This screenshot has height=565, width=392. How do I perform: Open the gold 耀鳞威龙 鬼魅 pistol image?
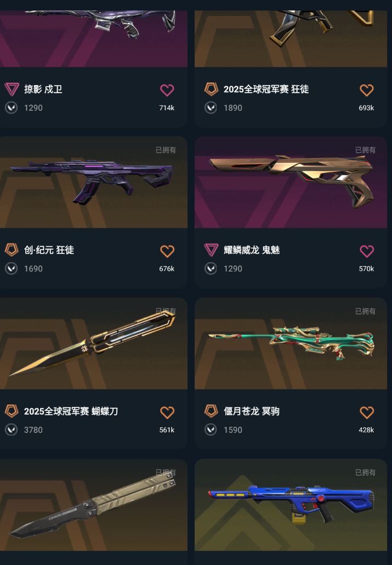[x=291, y=182]
